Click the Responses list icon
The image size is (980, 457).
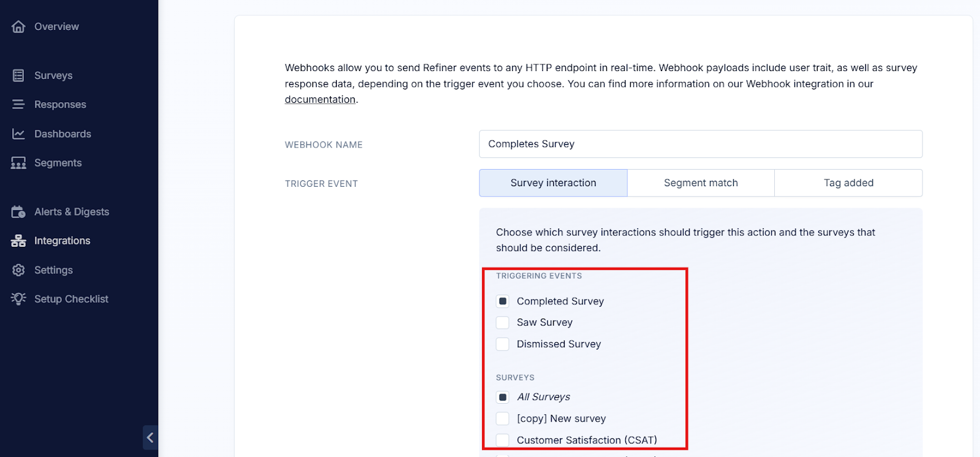coord(18,105)
